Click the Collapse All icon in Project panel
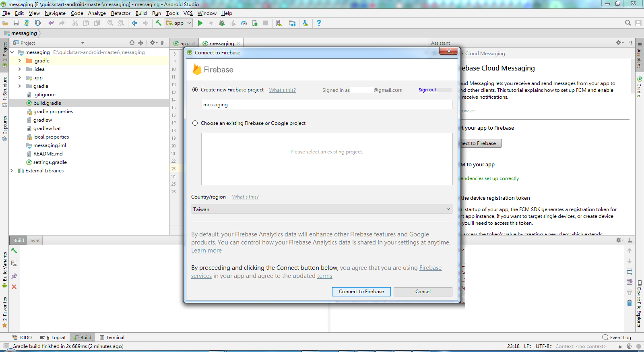This screenshot has height=352, width=644. [x=140, y=43]
